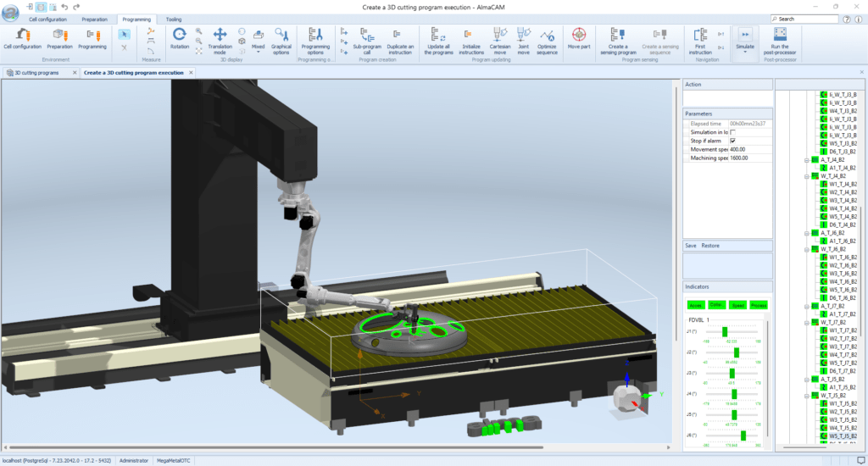Open the Programming options

tap(315, 38)
